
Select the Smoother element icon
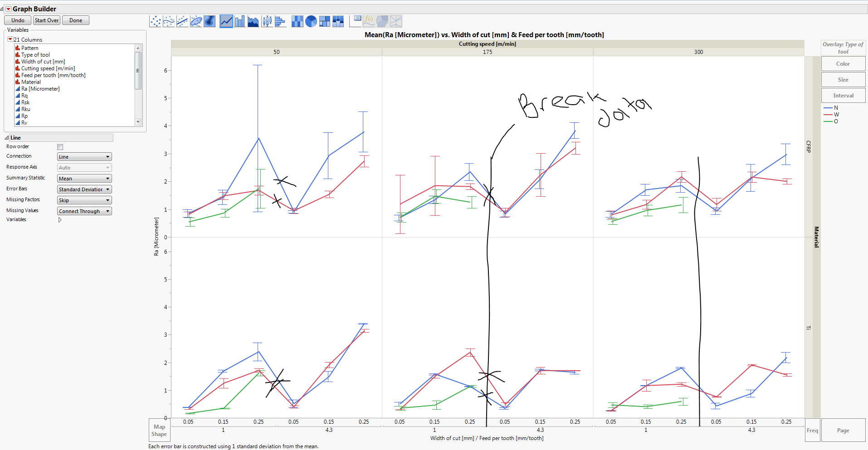pyautogui.click(x=169, y=21)
